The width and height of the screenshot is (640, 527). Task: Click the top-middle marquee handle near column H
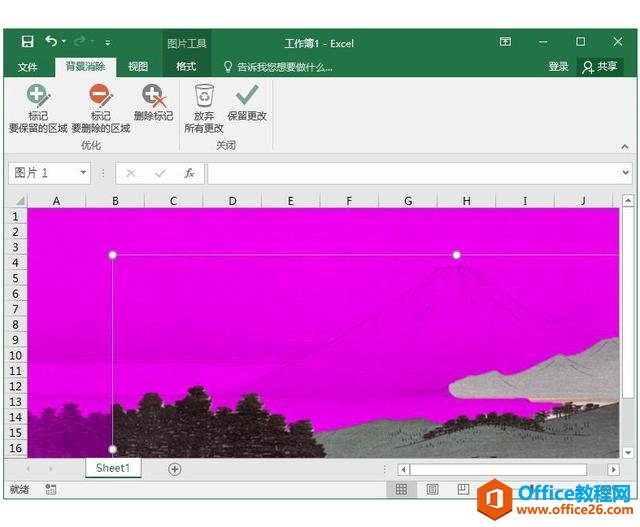[456, 255]
